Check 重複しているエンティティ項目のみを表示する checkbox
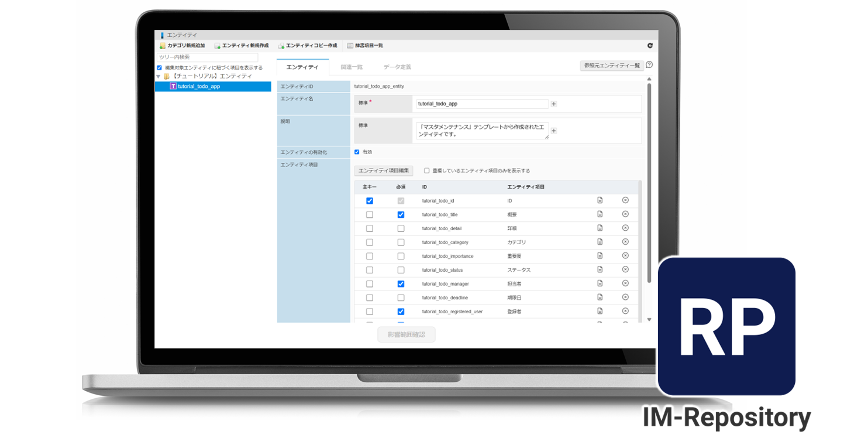Image resolution: width=868 pixels, height=438 pixels. coord(427,171)
